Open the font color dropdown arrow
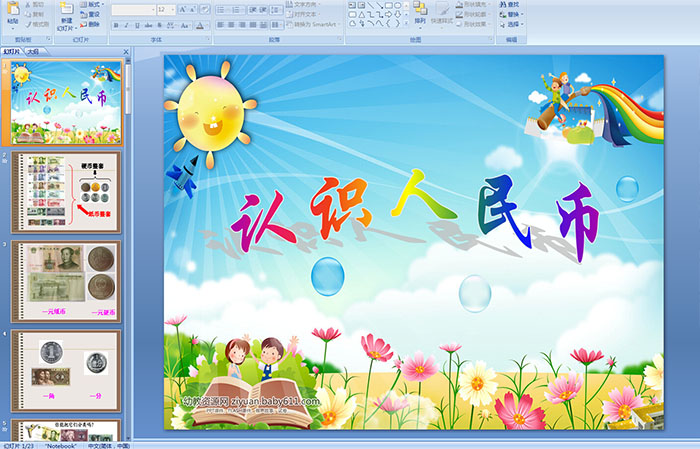Screen dimensions: 700x449 click(208, 25)
